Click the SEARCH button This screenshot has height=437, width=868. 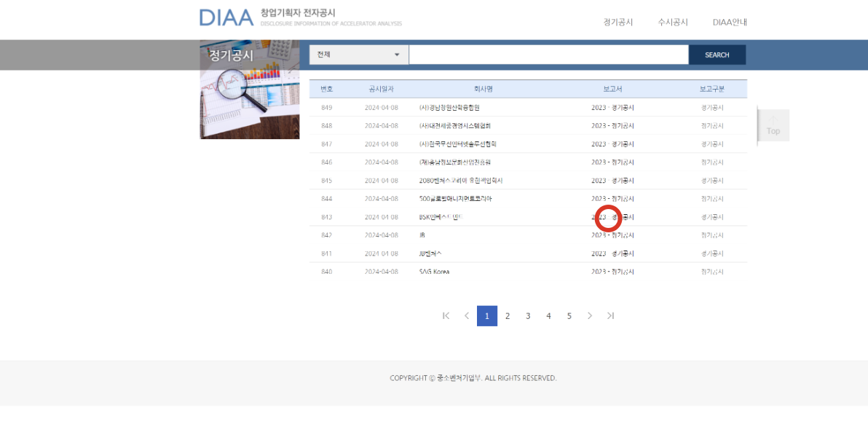click(x=717, y=55)
